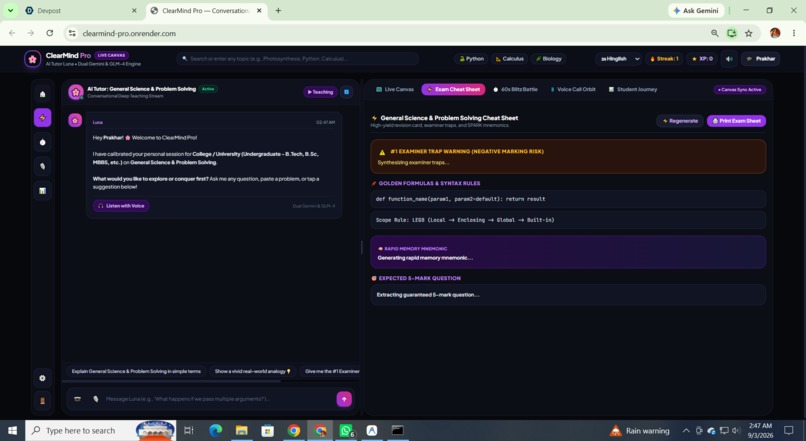Click the microphone icon in the message bar
806x441 pixels.
point(95,399)
